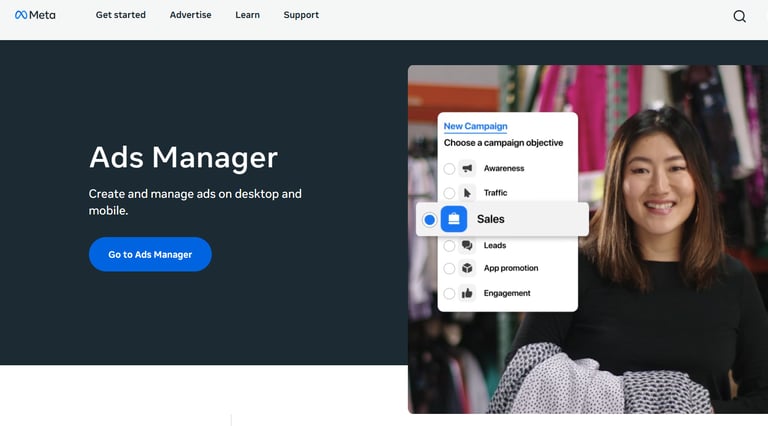Screen dimensions: 768x426
Task: Open the Learn menu
Action: (x=247, y=15)
